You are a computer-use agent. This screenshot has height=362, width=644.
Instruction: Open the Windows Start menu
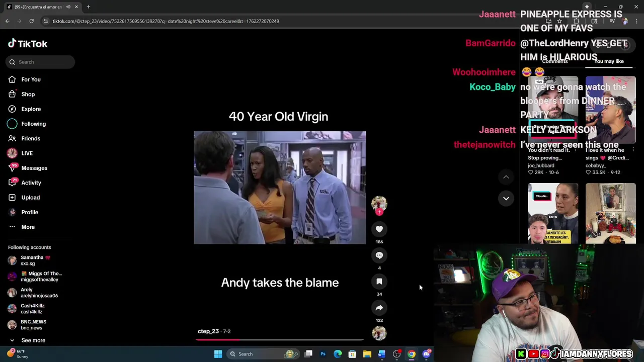pos(218,354)
